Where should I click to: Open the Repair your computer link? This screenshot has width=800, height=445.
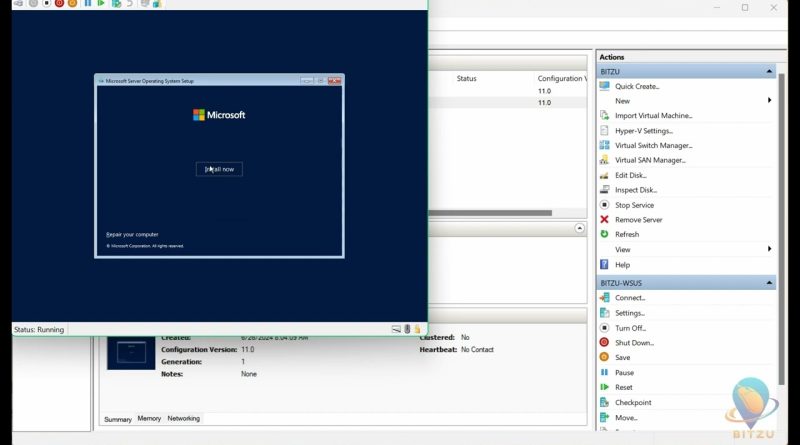[132, 235]
